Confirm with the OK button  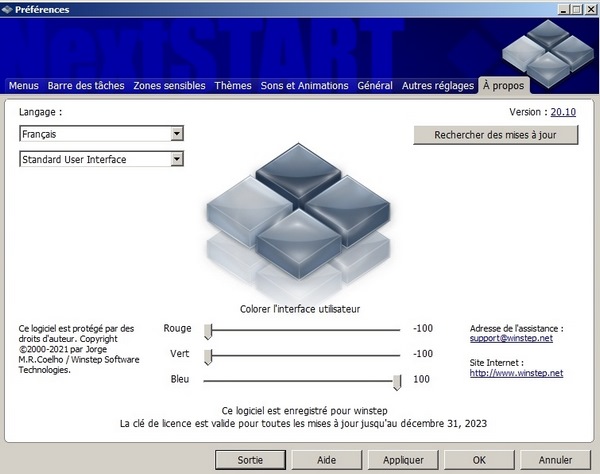[479, 460]
